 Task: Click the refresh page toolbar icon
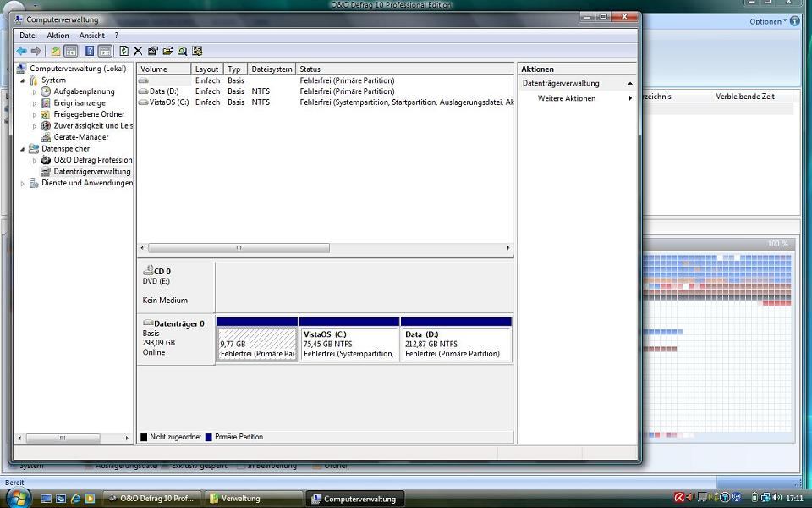123,51
